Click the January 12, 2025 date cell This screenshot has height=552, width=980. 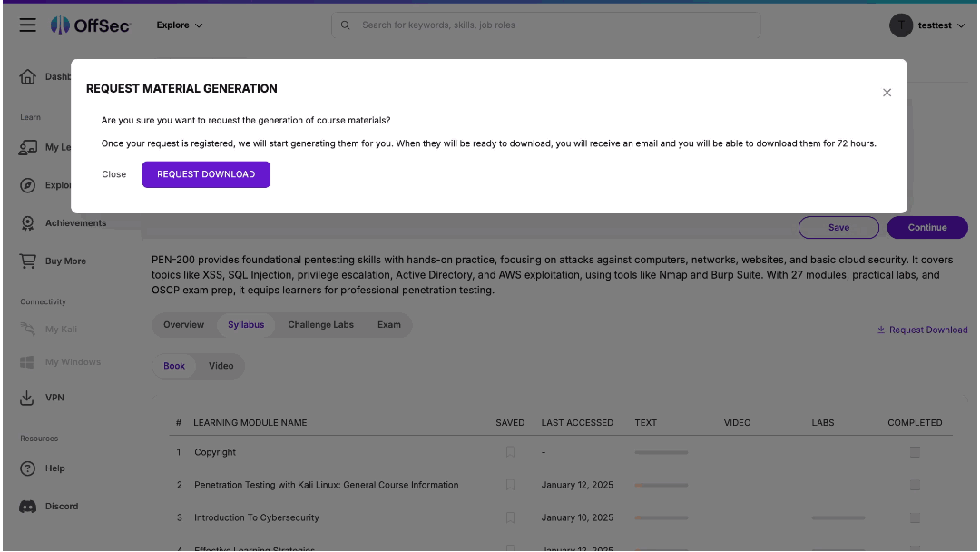click(577, 485)
